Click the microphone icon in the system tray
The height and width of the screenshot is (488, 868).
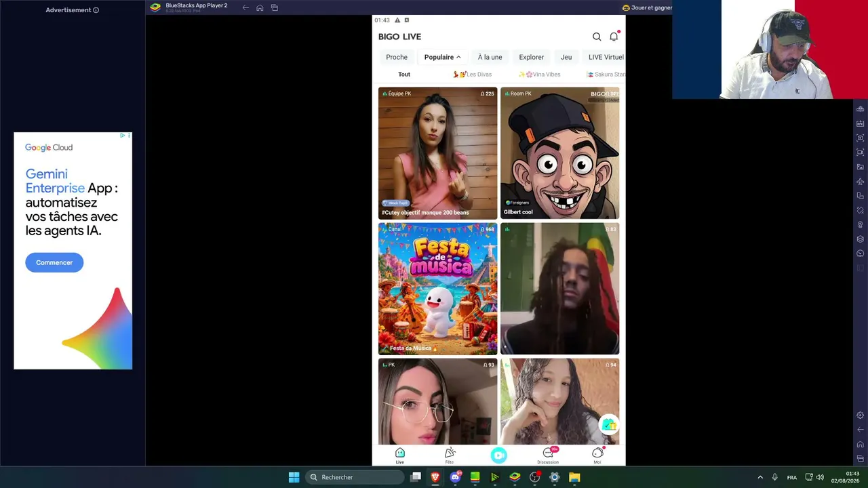coord(774,477)
